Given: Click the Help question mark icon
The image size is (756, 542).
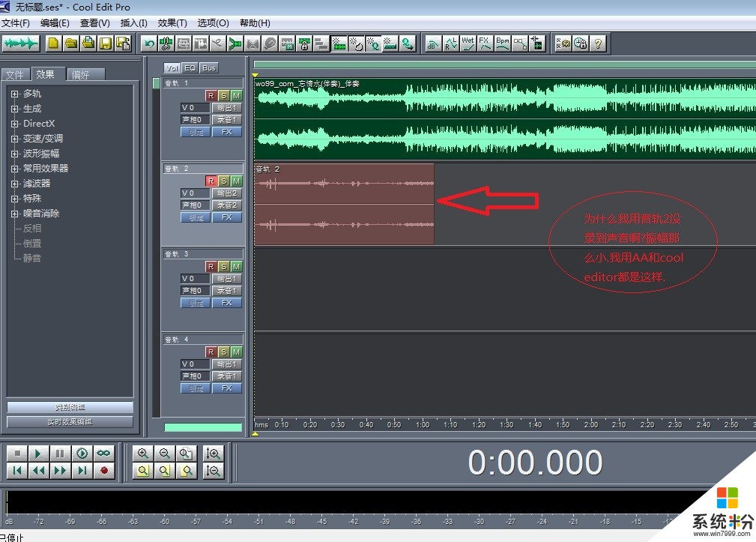Looking at the screenshot, I should pos(597,43).
